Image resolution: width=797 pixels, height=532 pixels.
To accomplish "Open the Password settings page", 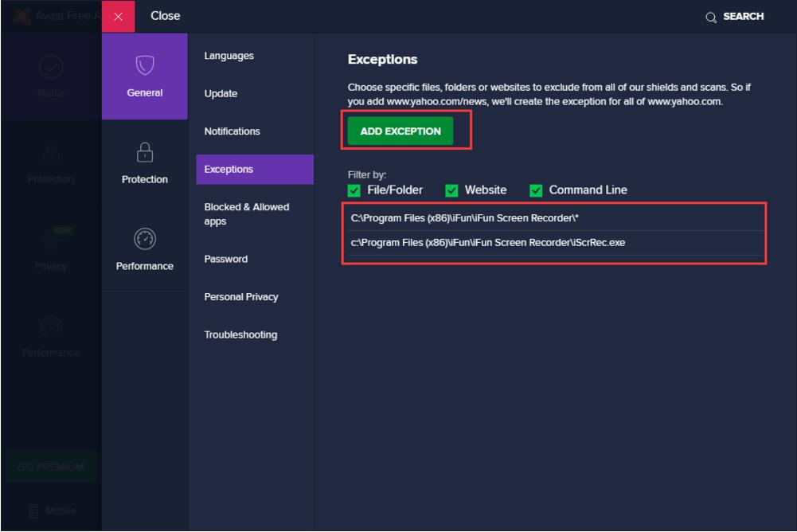I will 225,259.
